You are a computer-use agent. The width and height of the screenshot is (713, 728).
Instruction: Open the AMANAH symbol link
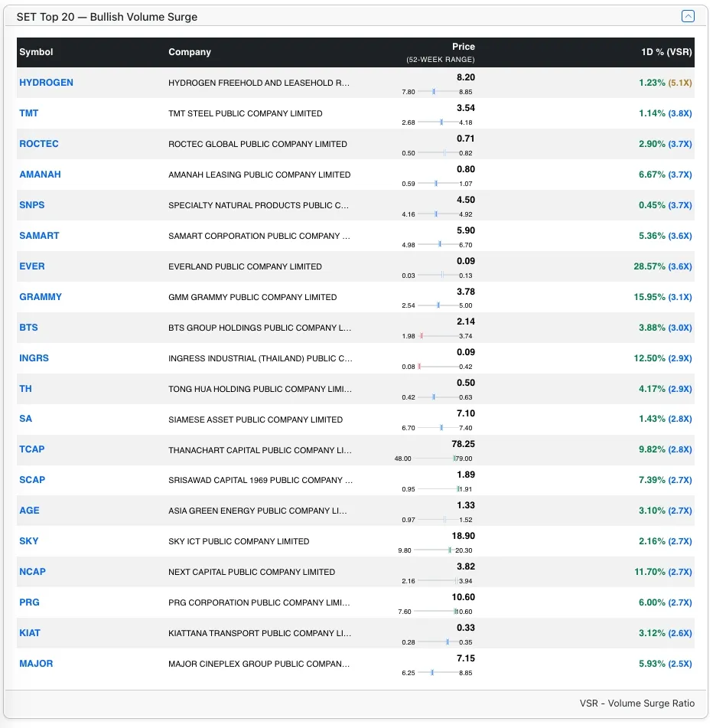[x=40, y=175]
